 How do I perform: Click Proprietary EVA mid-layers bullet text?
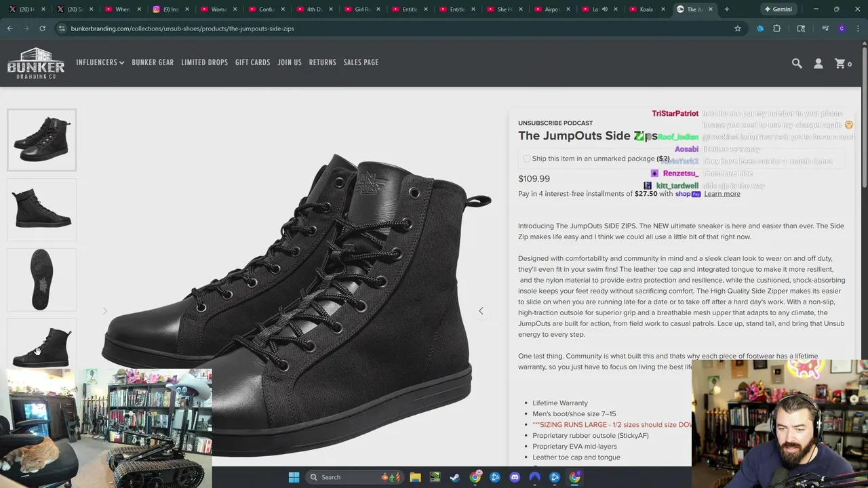click(574, 446)
